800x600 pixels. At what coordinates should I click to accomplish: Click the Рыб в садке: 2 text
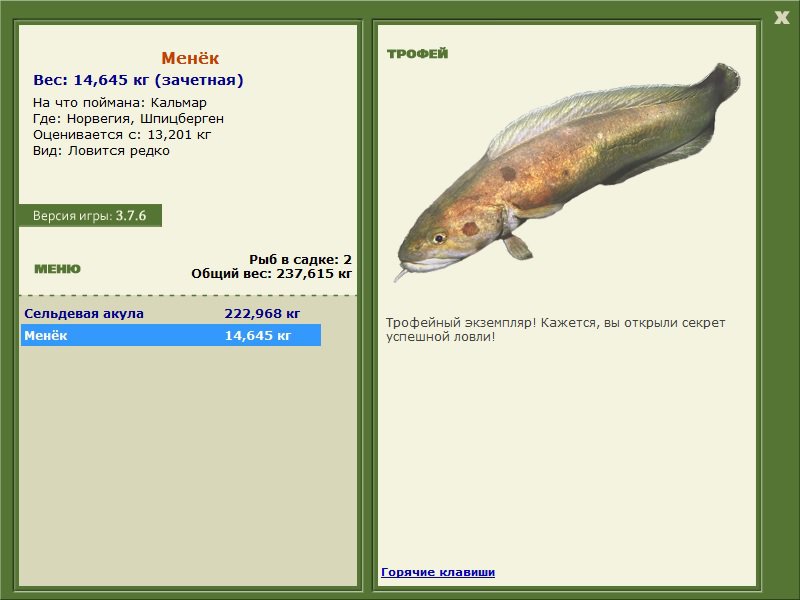point(301,260)
